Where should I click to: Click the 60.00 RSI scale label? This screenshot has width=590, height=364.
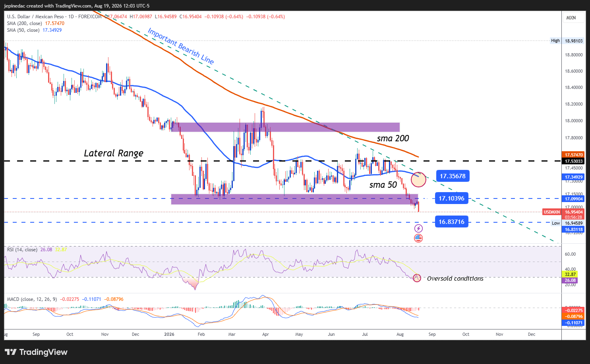[x=570, y=254]
